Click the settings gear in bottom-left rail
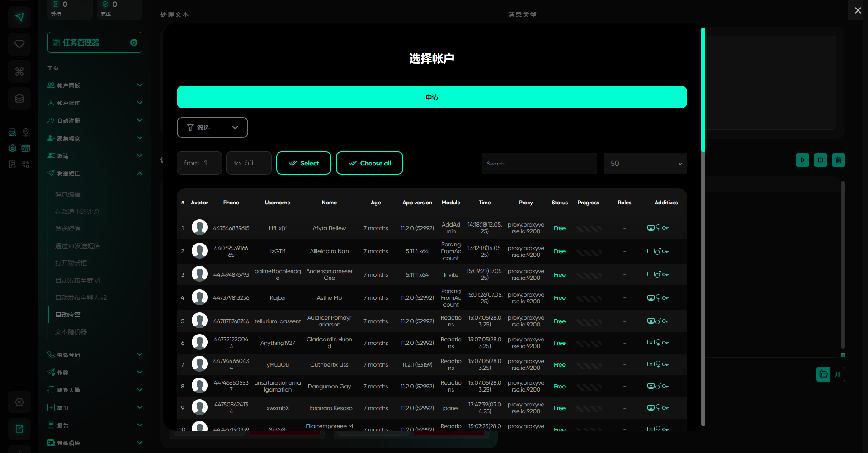 tap(19, 402)
